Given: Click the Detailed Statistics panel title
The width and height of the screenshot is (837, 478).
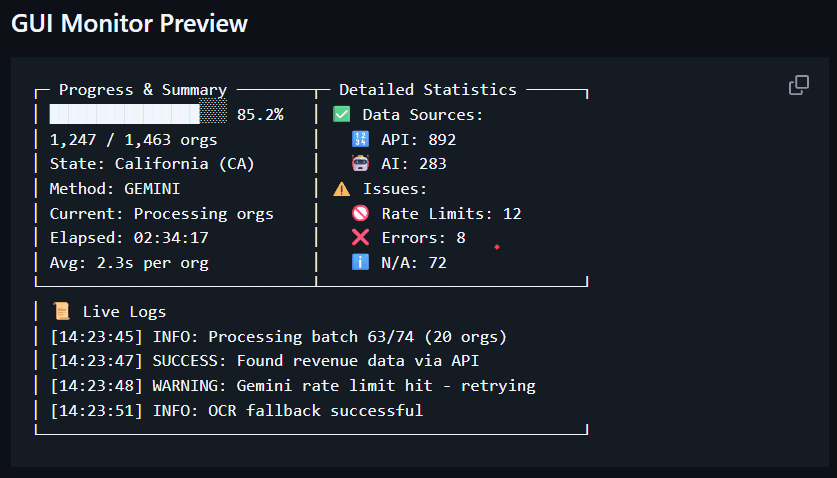Looking at the screenshot, I should click(428, 90).
